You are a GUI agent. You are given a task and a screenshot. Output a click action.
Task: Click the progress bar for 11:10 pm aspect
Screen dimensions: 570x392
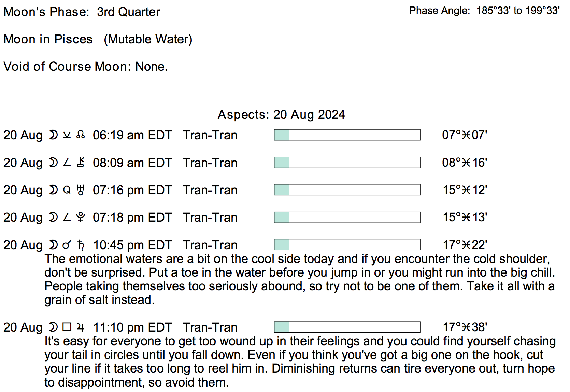(347, 327)
